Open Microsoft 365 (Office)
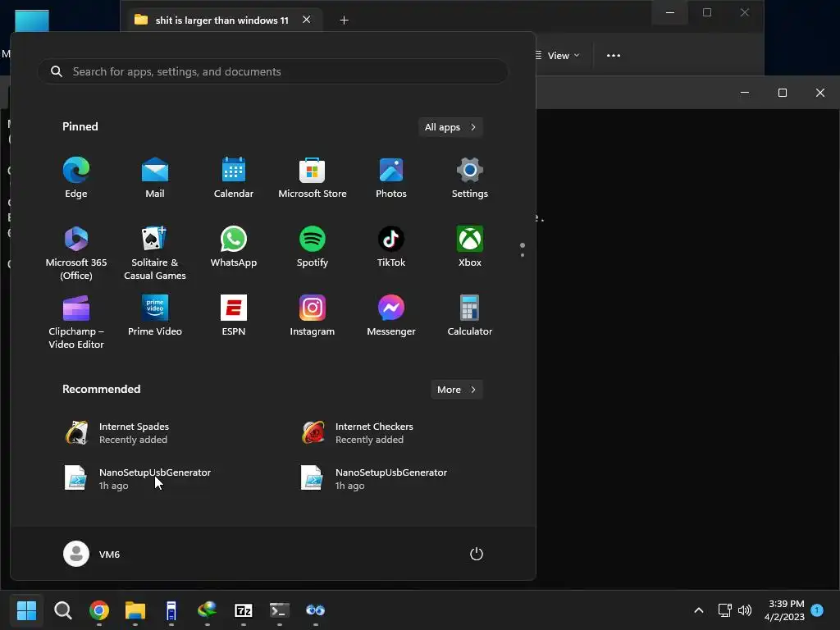The height and width of the screenshot is (630, 840). coord(76,253)
